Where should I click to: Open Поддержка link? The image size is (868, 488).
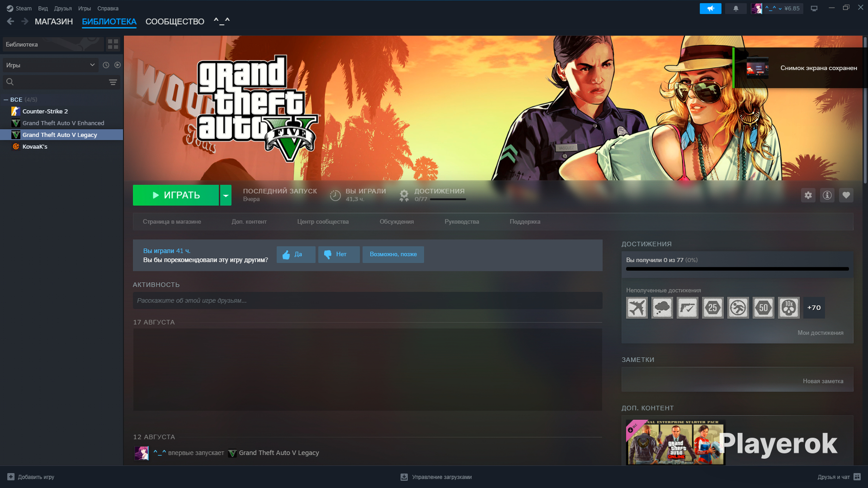click(525, 222)
